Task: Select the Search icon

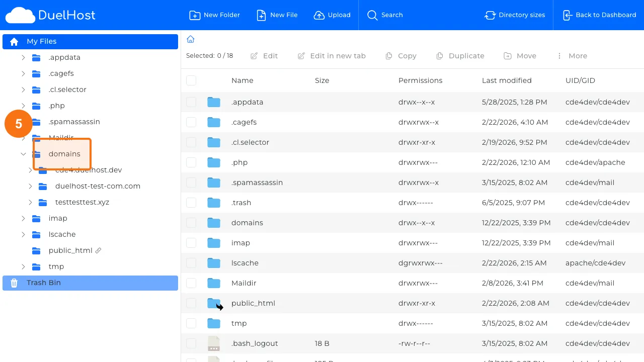Action: coord(372,15)
